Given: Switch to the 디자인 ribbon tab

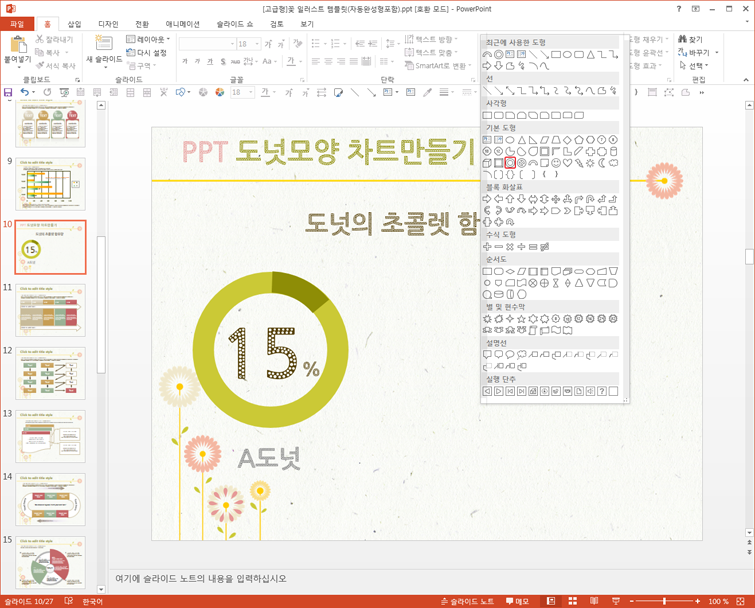Looking at the screenshot, I should [x=108, y=24].
